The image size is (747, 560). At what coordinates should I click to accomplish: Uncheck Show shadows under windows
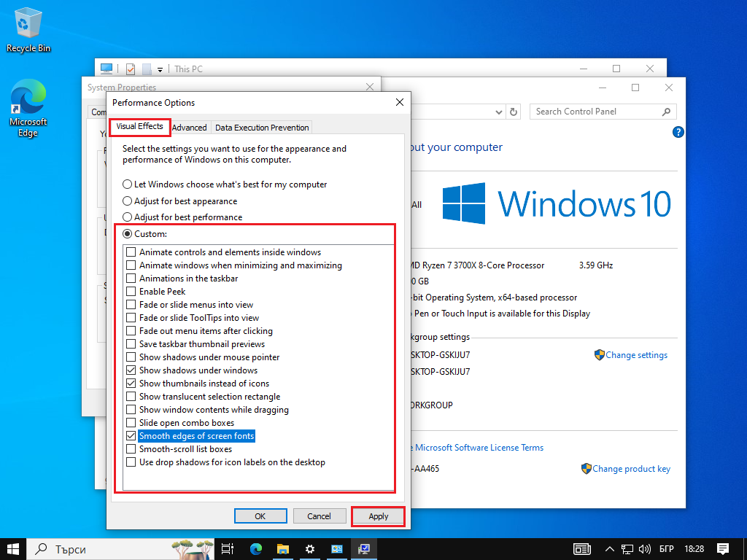click(131, 370)
